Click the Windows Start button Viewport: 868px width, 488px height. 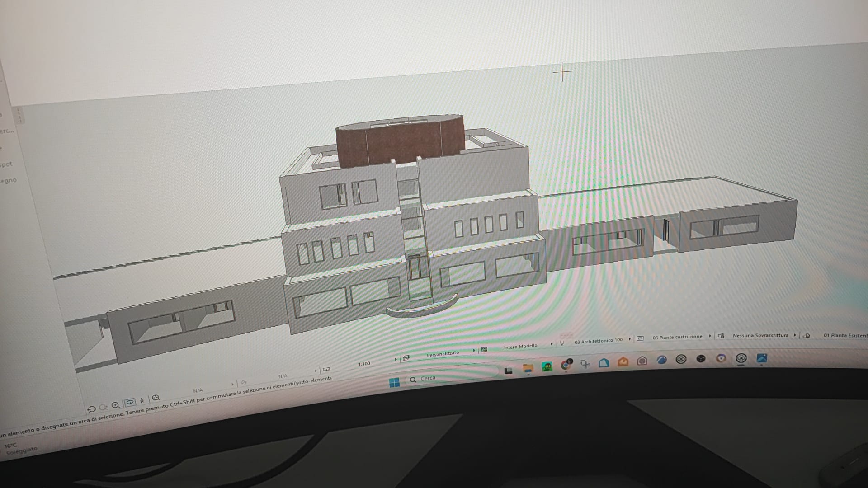point(394,382)
